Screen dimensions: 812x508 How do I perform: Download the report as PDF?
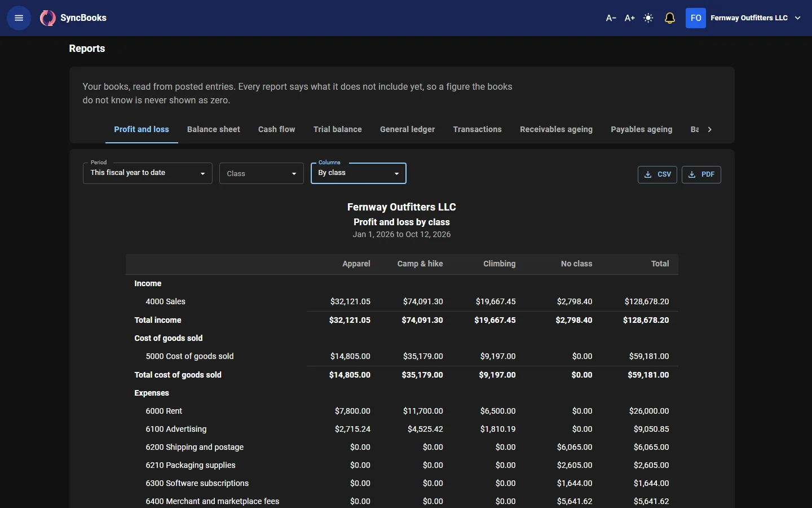point(701,174)
